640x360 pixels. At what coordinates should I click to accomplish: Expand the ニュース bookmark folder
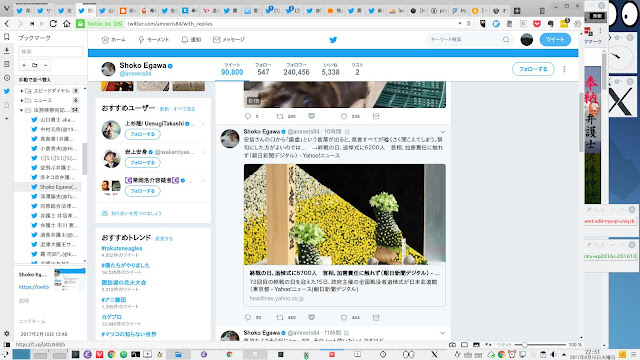tap(22, 100)
